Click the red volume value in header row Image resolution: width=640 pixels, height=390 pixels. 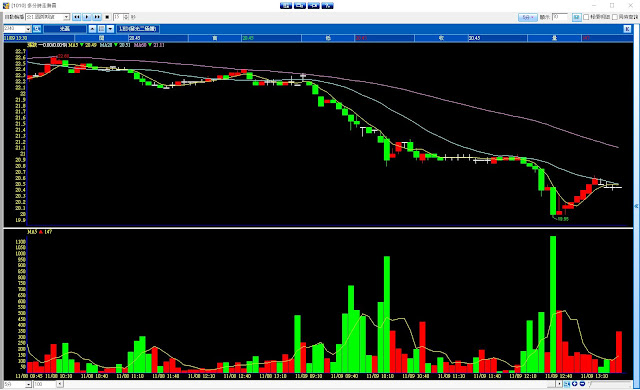pyautogui.click(x=586, y=38)
